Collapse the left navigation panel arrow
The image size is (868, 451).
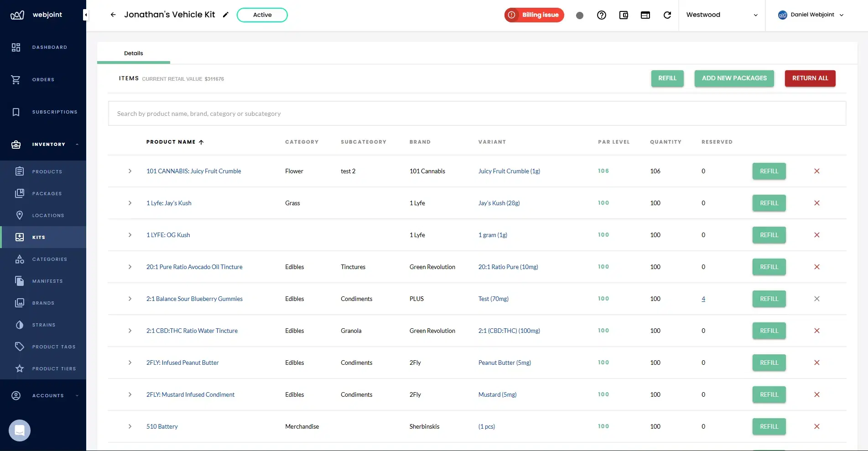click(85, 15)
